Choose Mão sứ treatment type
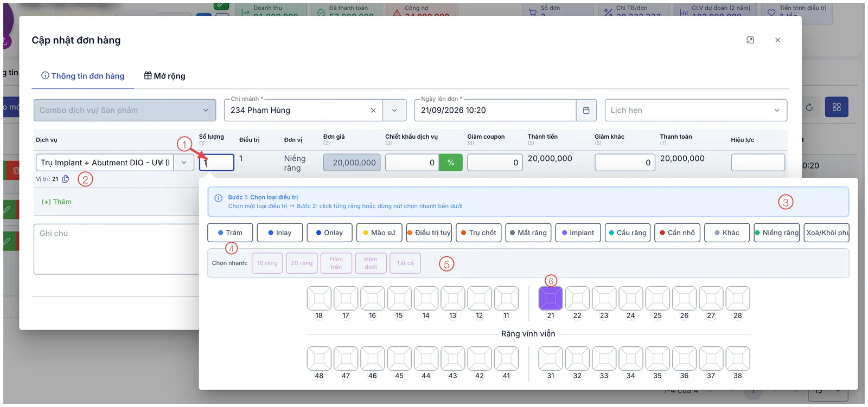Viewport: 868px width, 407px height. point(379,232)
